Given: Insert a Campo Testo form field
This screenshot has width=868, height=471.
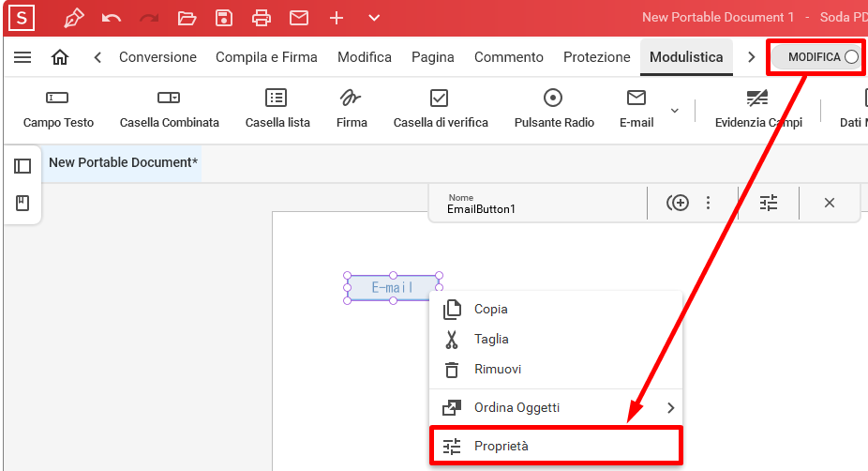Looking at the screenshot, I should pos(58,109).
